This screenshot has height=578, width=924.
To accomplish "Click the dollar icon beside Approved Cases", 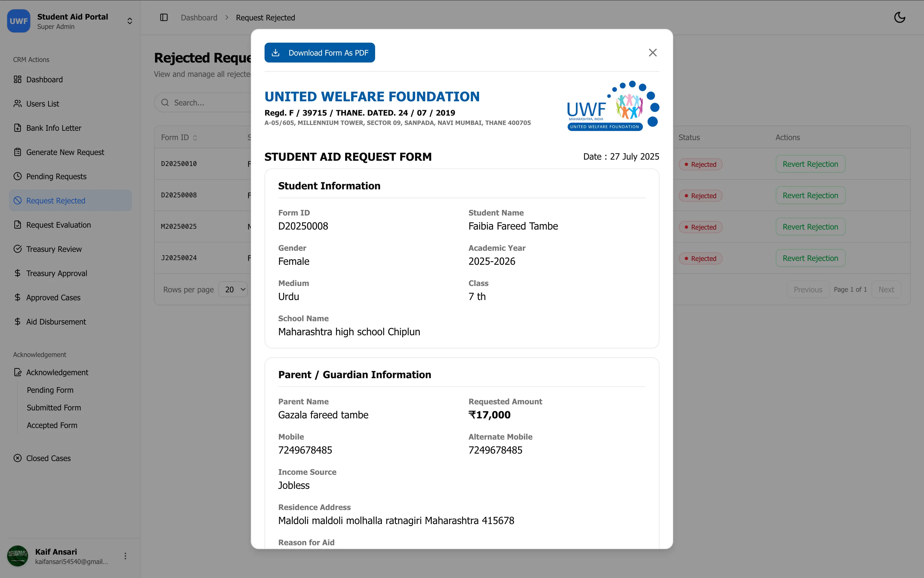I will click(x=18, y=298).
